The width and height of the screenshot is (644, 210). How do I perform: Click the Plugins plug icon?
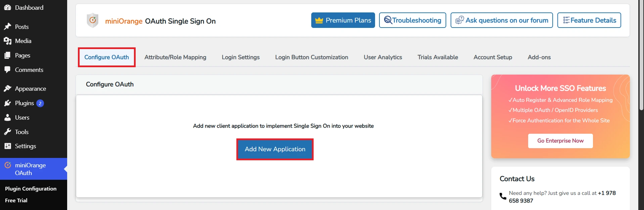7,103
